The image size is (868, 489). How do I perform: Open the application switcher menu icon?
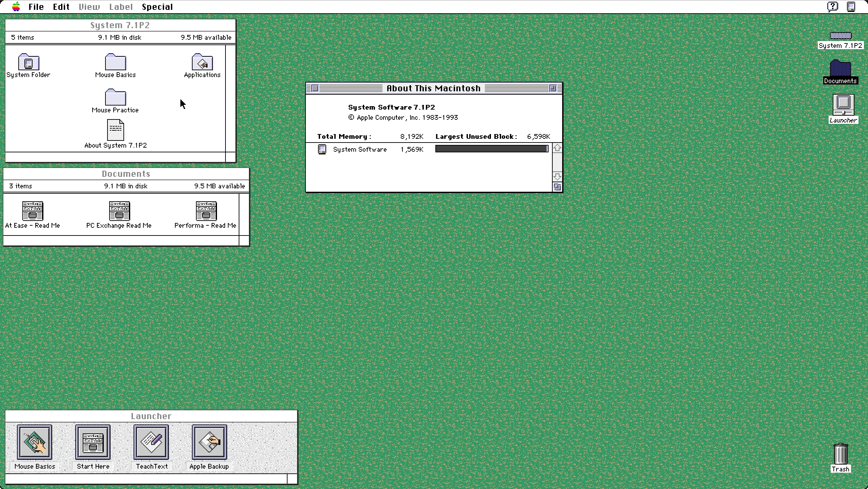click(851, 7)
